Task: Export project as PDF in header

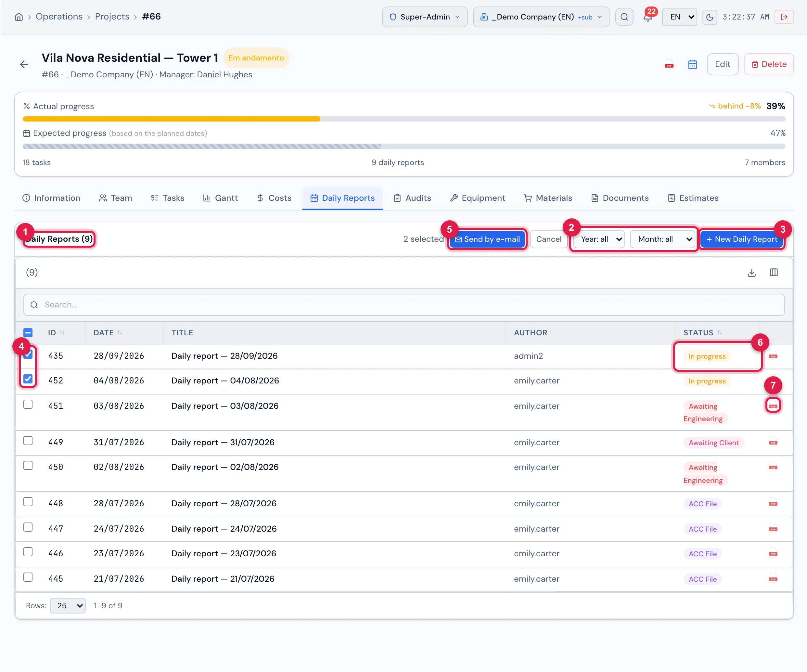Action: (x=669, y=64)
